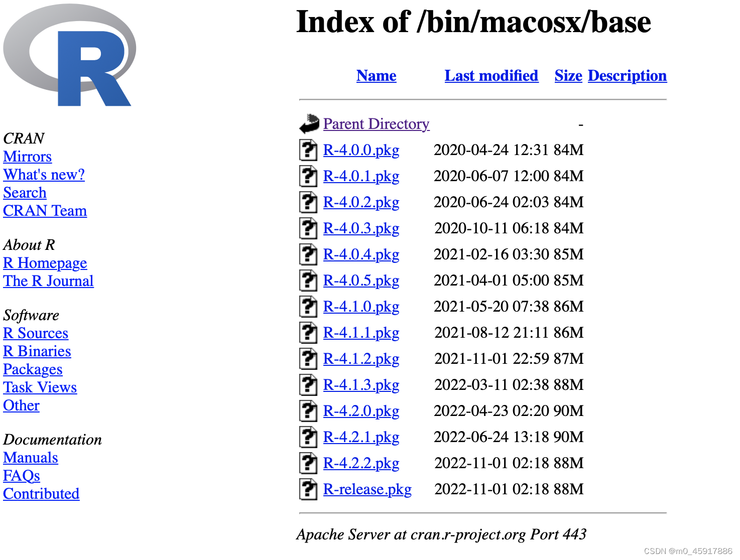Open the Contributed documentation link

(41, 494)
